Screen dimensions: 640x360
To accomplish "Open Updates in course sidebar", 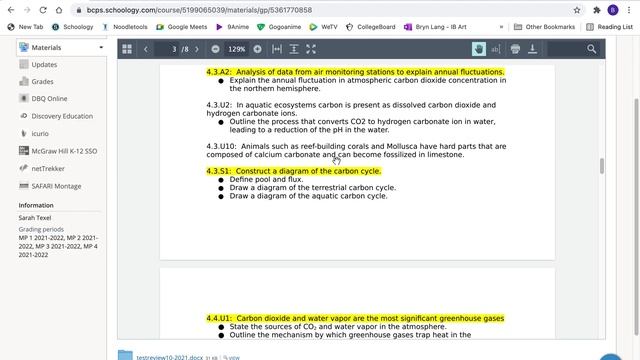I will coord(44,64).
